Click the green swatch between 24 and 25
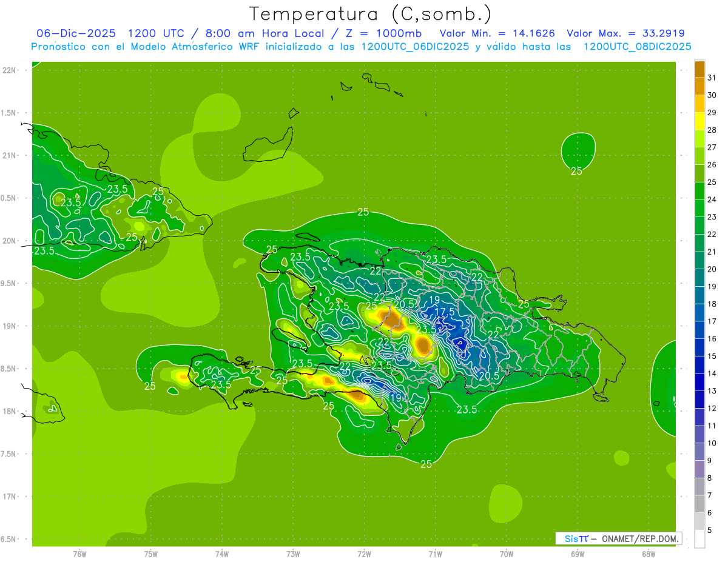The width and height of the screenshot is (728, 562). (x=699, y=191)
